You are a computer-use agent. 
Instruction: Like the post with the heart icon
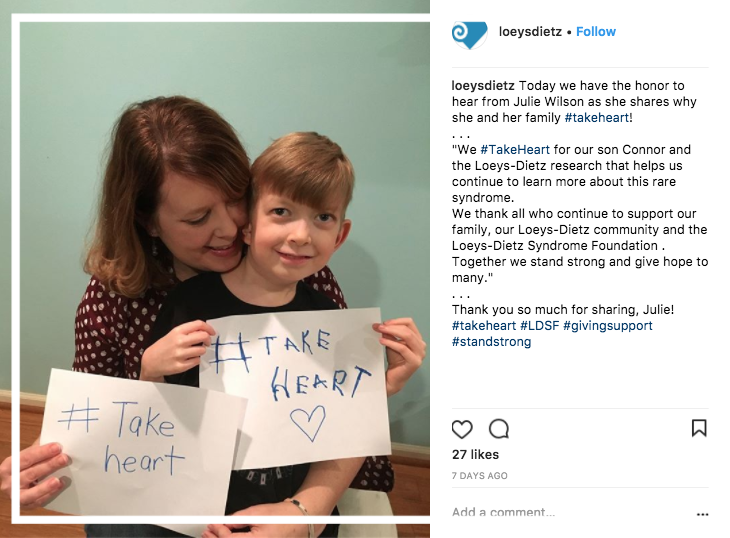tap(462, 429)
